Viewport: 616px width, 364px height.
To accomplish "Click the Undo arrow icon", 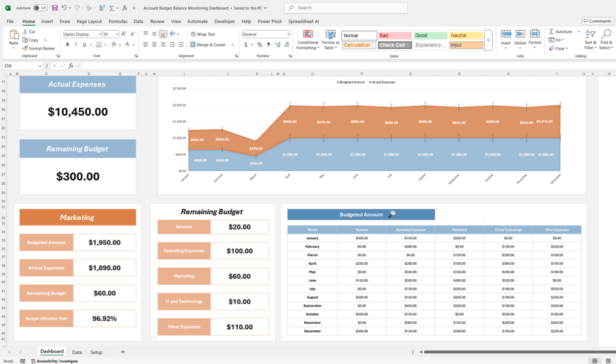I will tap(64, 8).
